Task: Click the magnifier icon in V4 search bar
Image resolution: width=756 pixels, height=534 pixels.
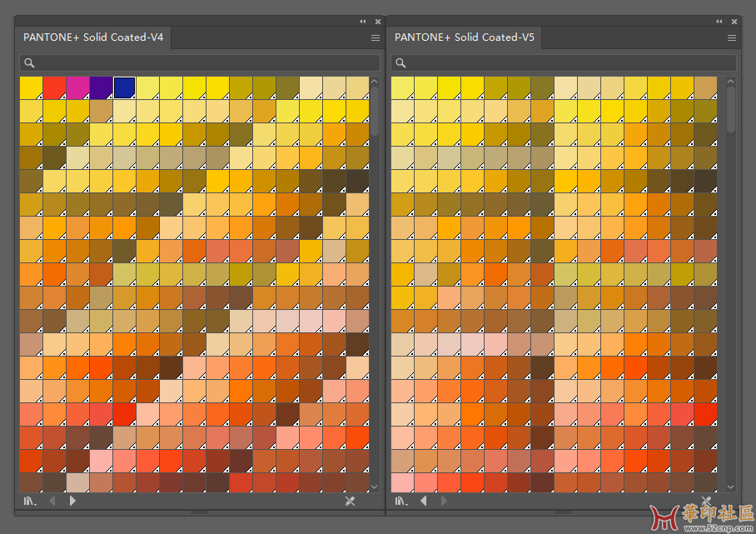Action: [29, 62]
